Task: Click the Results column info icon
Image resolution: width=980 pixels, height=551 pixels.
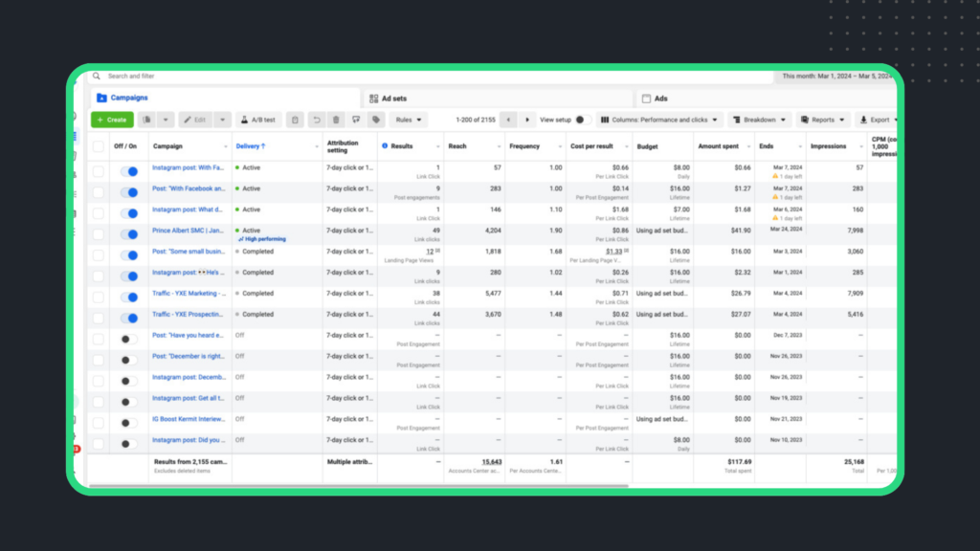Action: 386,146
